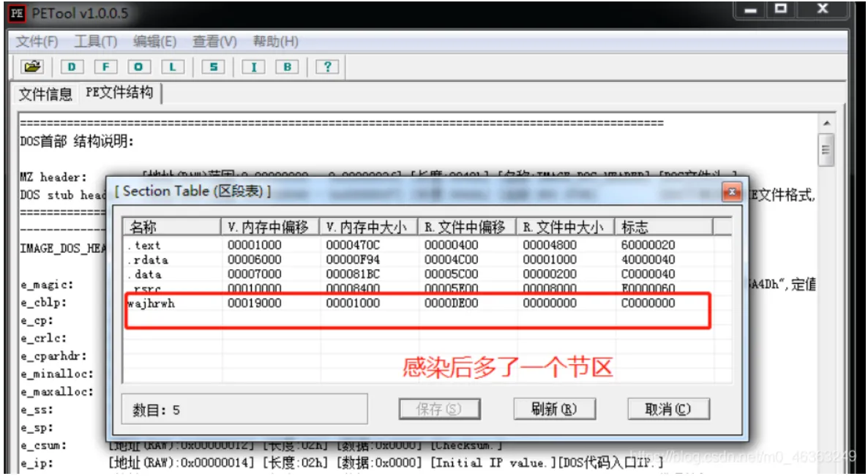Click the V.内存中偏移 column header

271,227
